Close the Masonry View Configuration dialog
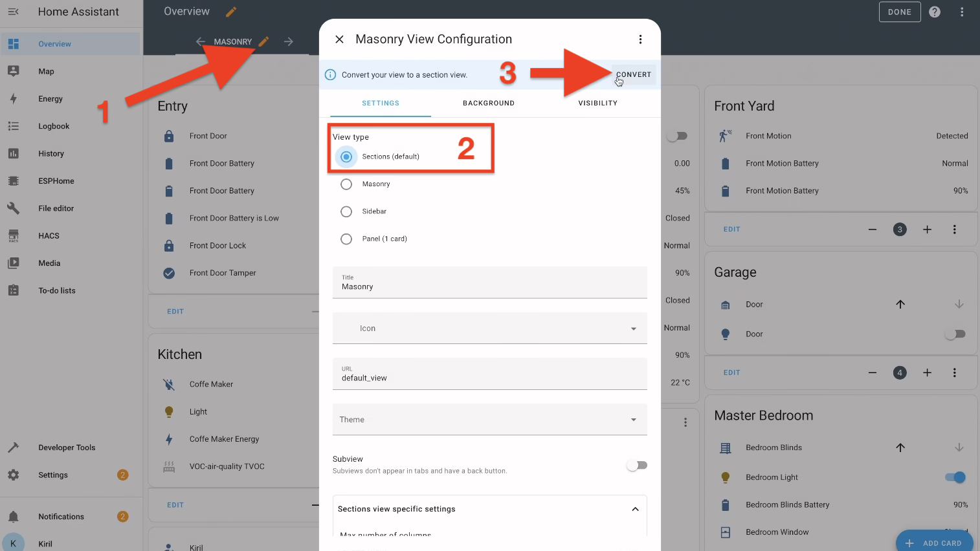980x551 pixels. [x=339, y=39]
